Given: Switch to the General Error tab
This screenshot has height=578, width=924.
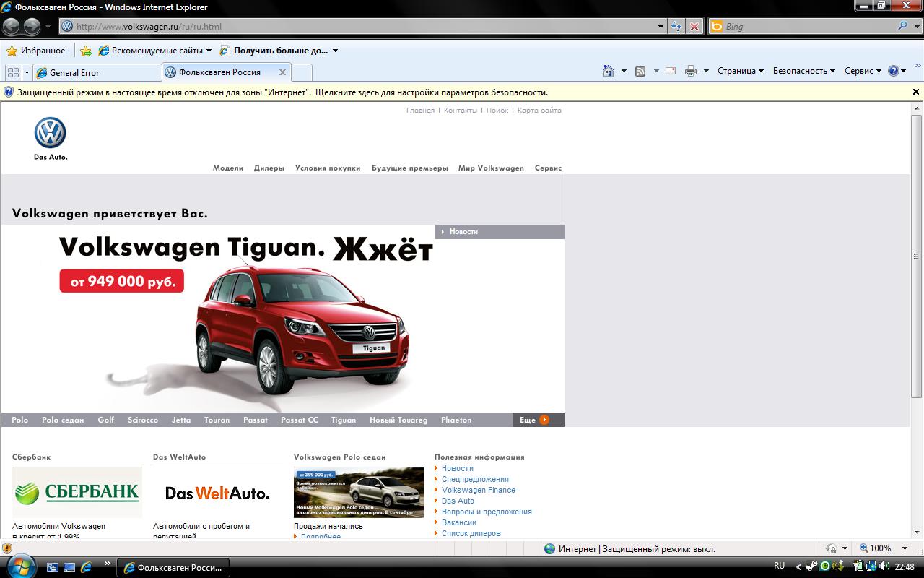Looking at the screenshot, I should pos(97,72).
